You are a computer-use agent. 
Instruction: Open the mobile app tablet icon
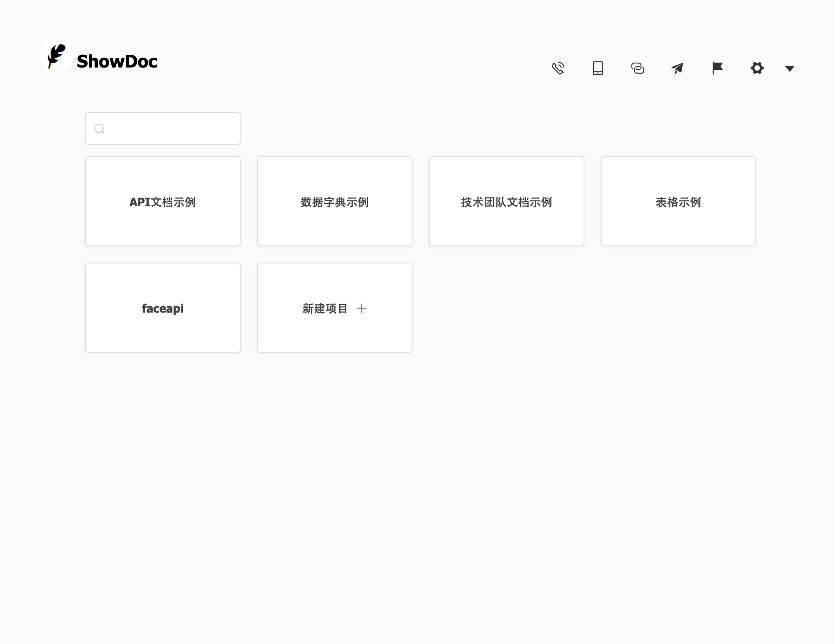(x=598, y=68)
